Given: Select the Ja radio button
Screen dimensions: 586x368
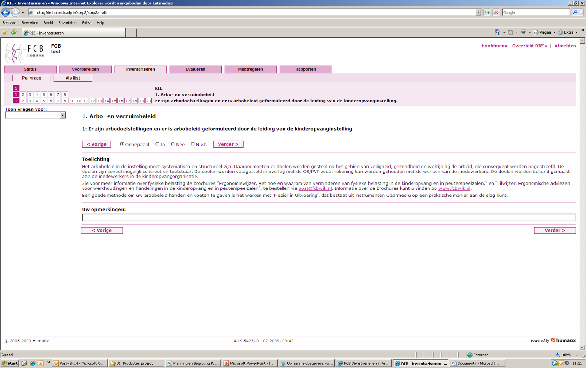Looking at the screenshot, I should pyautogui.click(x=157, y=144).
